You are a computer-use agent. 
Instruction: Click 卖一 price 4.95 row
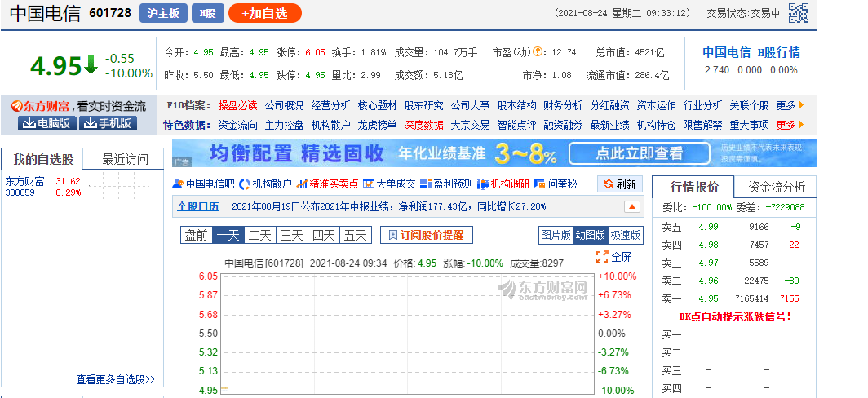tap(733, 299)
